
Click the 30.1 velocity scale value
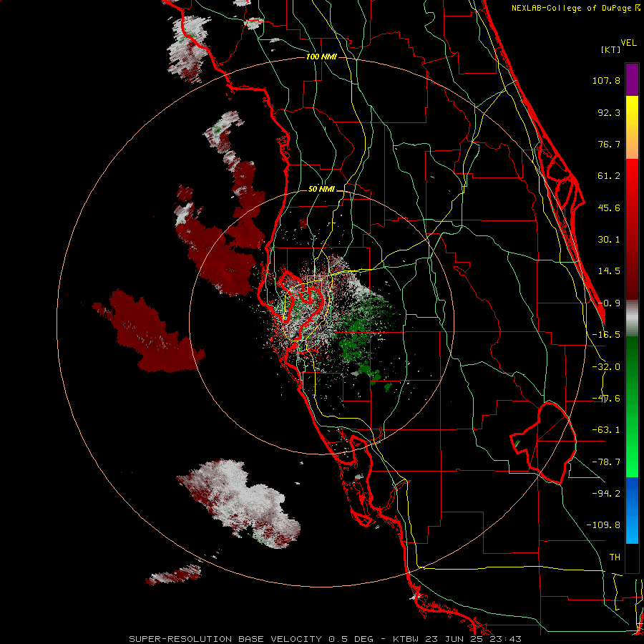[609, 240]
